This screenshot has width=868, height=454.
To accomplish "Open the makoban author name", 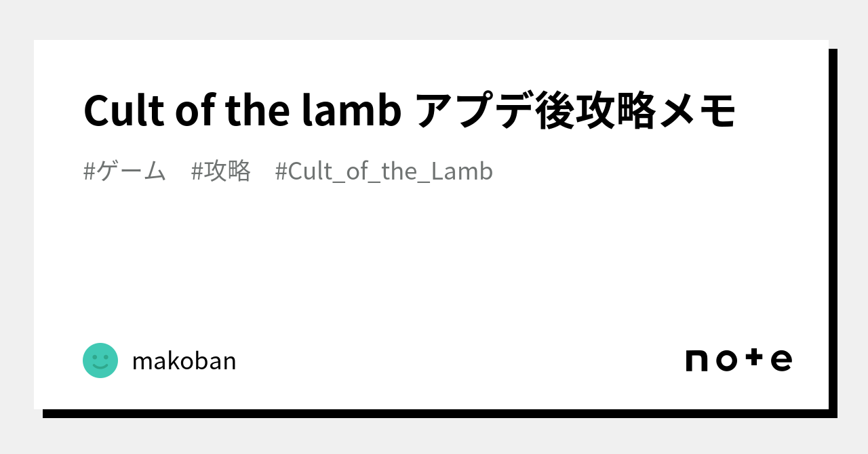I will click(x=184, y=361).
